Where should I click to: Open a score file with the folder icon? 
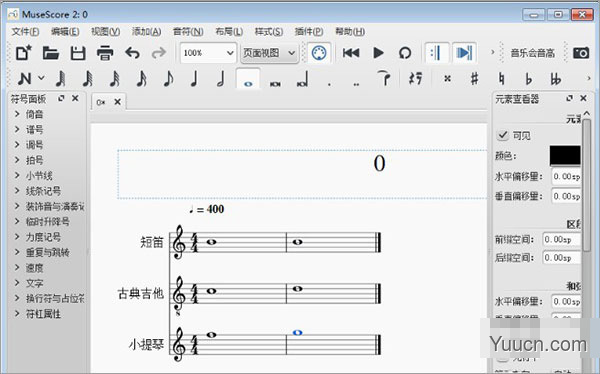(x=51, y=53)
